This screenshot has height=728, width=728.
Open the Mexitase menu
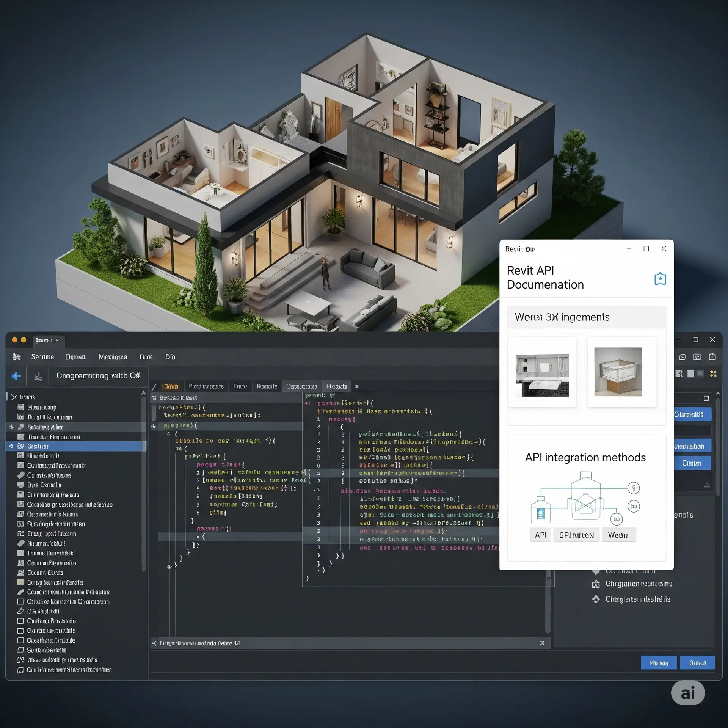click(x=113, y=357)
